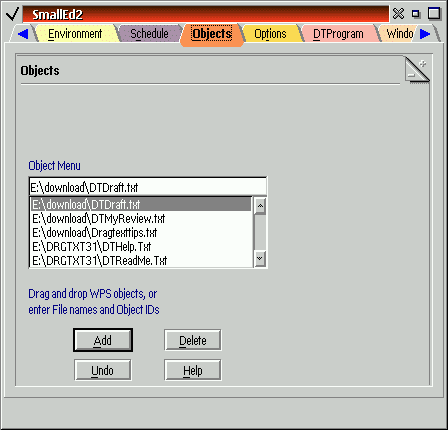Click the list scrollbar up arrow
Screen dimensions: 448x430
coord(260,205)
